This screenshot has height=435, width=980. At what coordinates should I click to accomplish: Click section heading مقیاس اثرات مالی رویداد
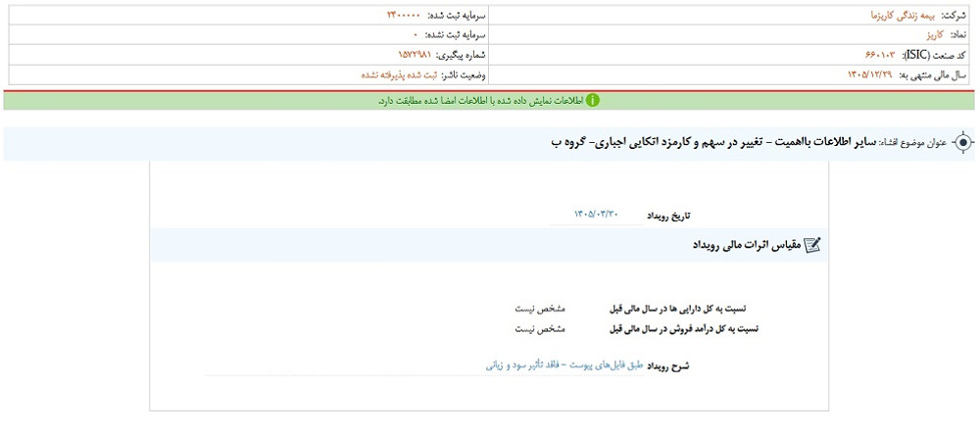click(746, 246)
